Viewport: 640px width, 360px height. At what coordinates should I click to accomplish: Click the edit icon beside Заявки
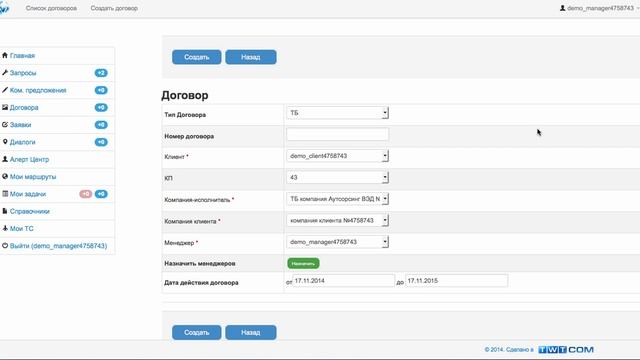coord(5,124)
